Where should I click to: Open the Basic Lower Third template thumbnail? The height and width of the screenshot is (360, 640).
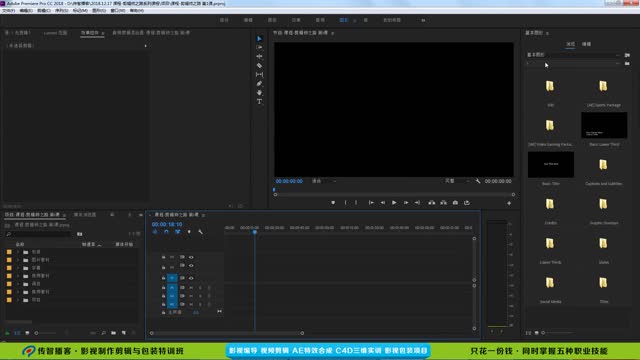(x=604, y=126)
